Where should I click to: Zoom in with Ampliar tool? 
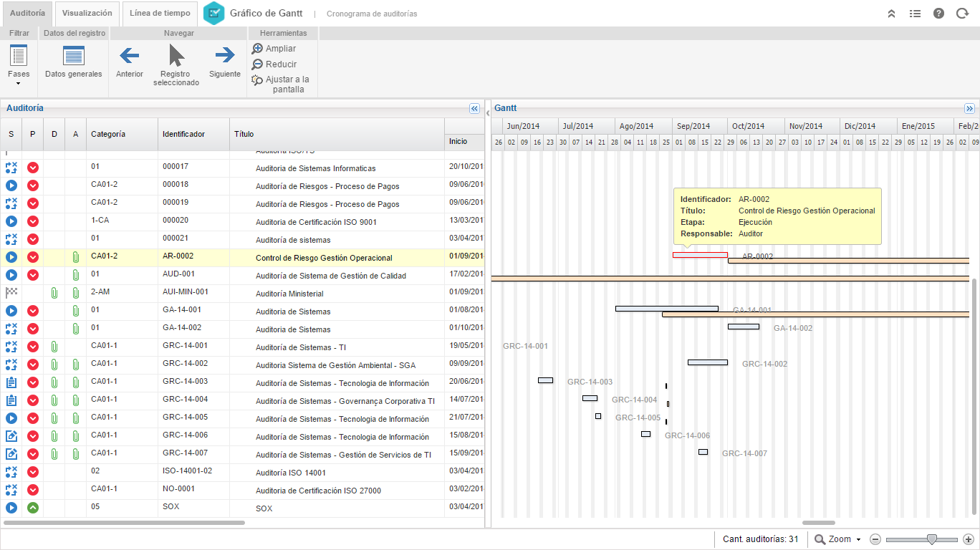click(x=274, y=49)
